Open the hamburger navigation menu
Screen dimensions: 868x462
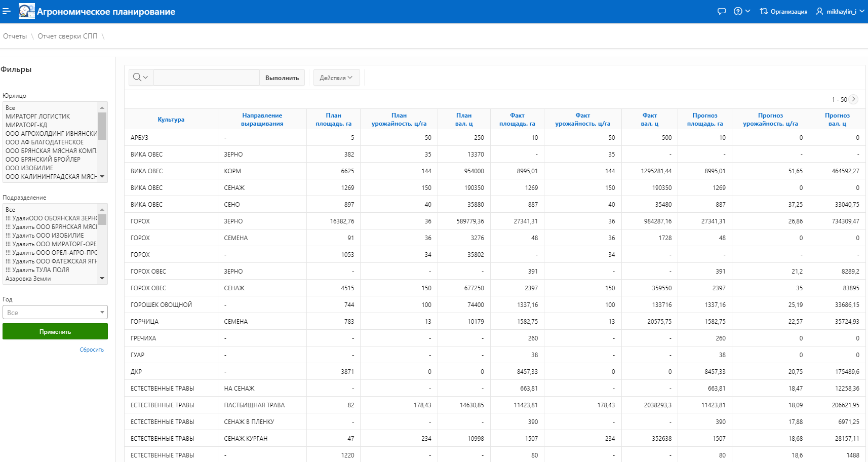[x=6, y=11]
